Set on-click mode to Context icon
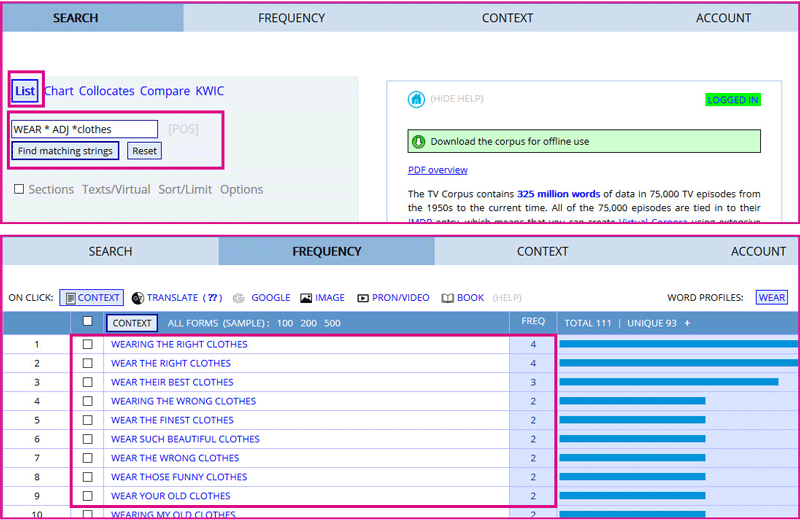This screenshot has width=800, height=520. click(x=68, y=298)
